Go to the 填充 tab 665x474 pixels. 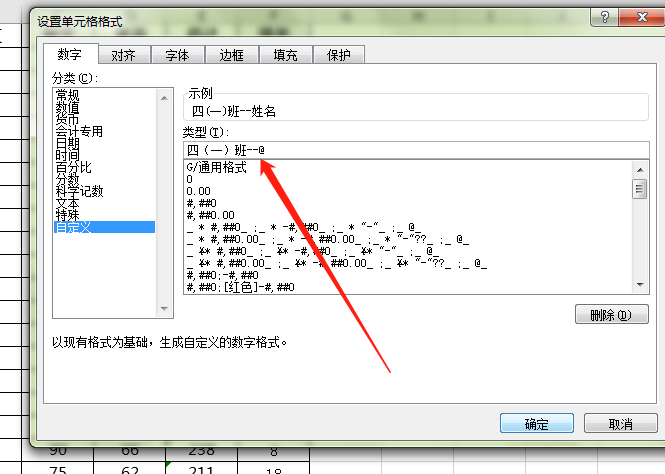pyautogui.click(x=285, y=55)
